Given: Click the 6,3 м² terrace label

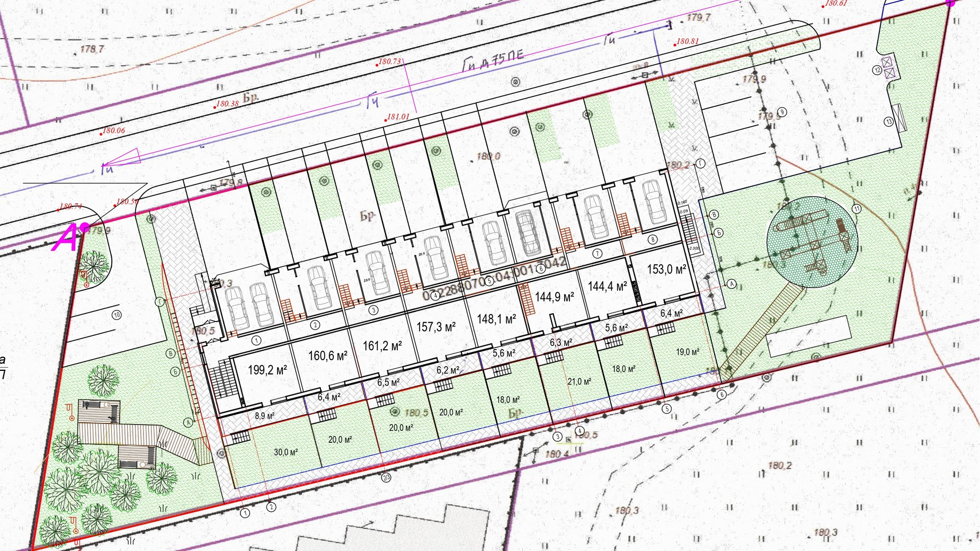Looking at the screenshot, I should [x=560, y=343].
